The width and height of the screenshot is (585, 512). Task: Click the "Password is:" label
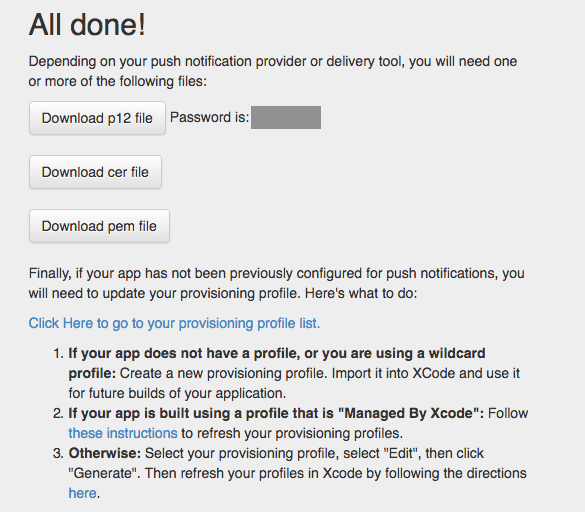(209, 118)
